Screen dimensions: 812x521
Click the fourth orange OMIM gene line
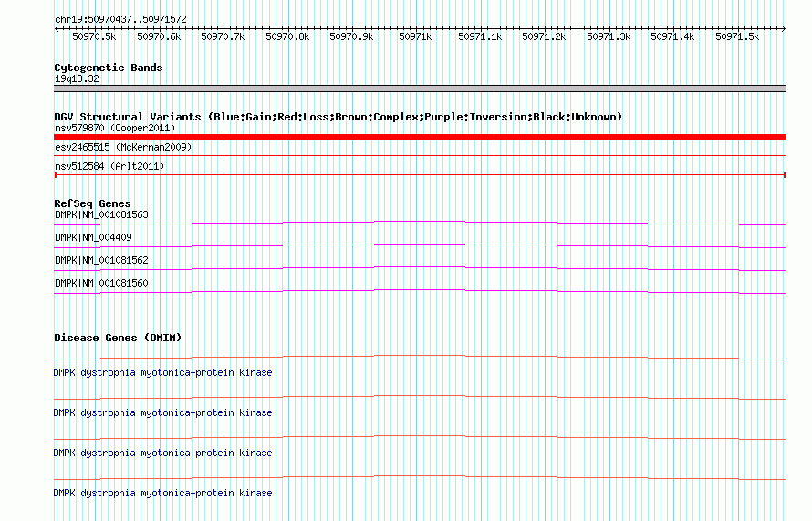[x=420, y=477]
